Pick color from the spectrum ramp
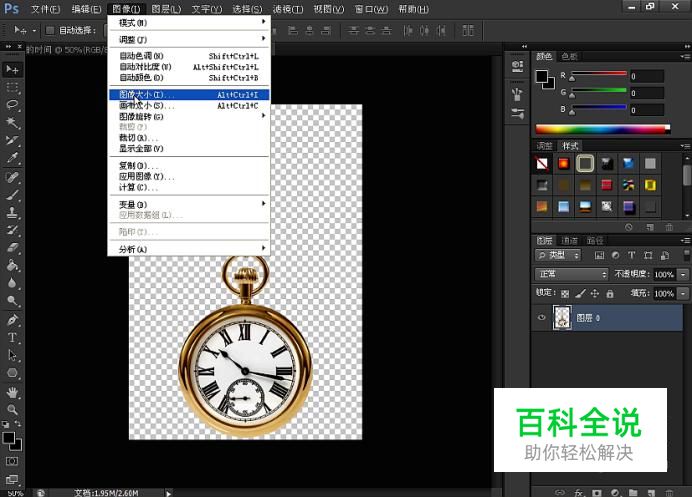This screenshot has height=497, width=692. 602,129
